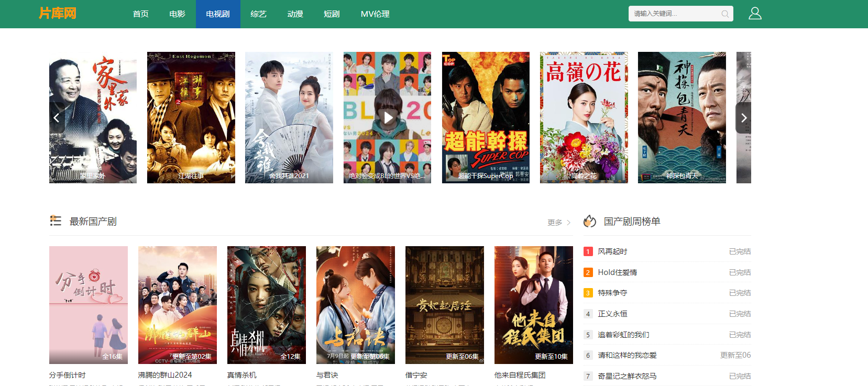Expand 更多 link for 最新国产剧

(x=559, y=223)
